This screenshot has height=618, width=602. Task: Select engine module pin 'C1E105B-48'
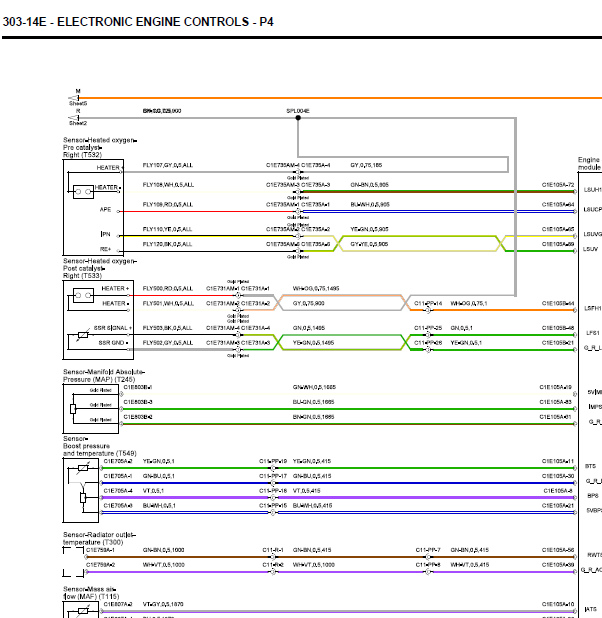coord(558,328)
